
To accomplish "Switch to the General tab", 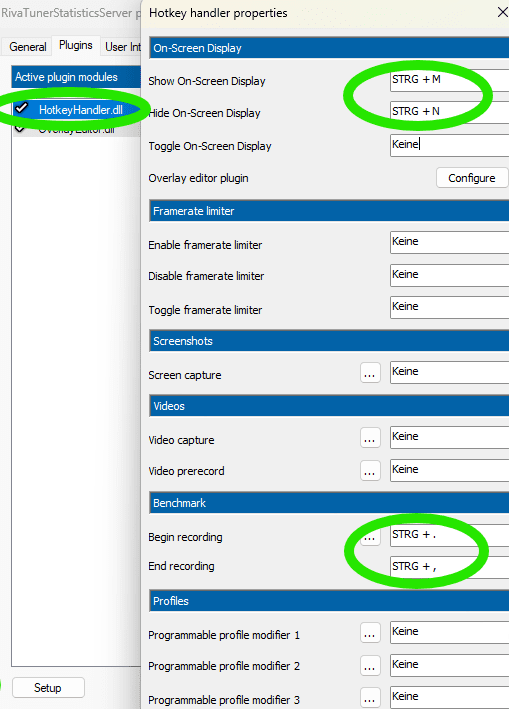I will (x=28, y=47).
